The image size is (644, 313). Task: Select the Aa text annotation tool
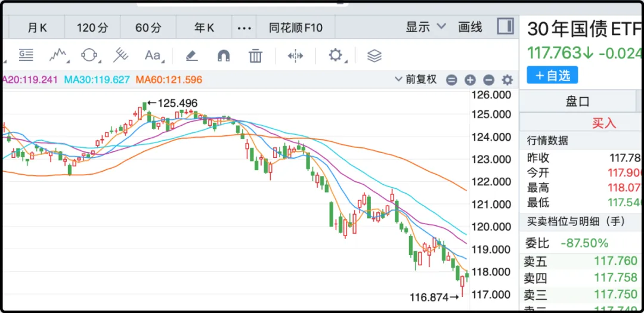[x=153, y=55]
